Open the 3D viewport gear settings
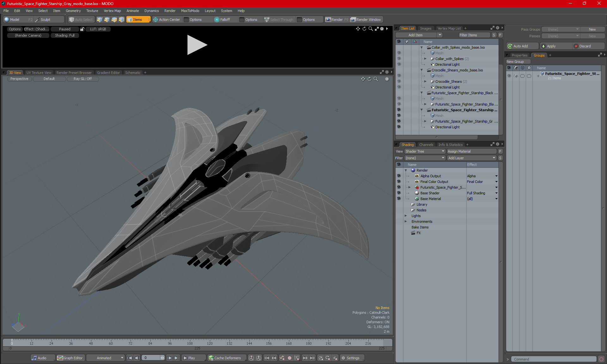 point(387,79)
